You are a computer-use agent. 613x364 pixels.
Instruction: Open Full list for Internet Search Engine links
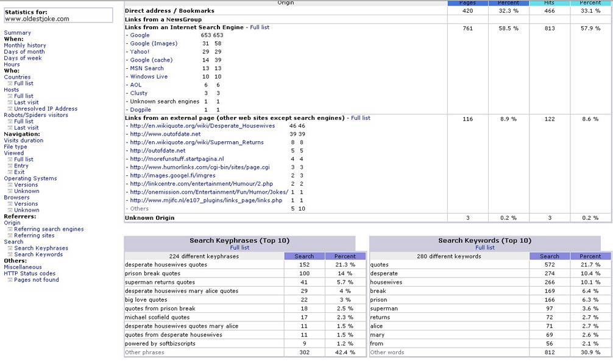click(260, 27)
